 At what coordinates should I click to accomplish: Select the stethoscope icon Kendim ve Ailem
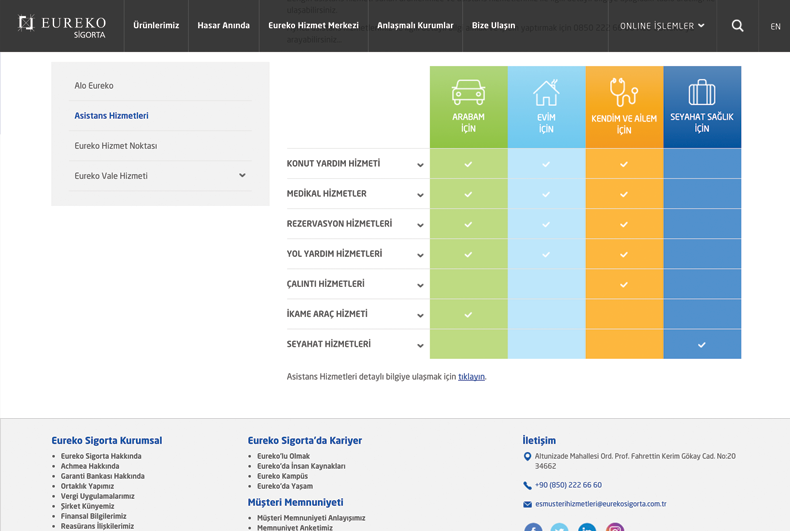click(624, 93)
